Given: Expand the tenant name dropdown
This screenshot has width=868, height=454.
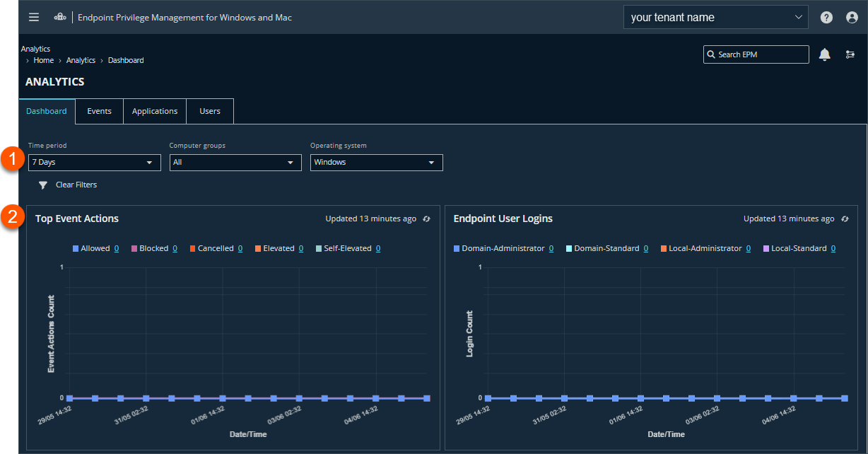Looking at the screenshot, I should pyautogui.click(x=715, y=18).
